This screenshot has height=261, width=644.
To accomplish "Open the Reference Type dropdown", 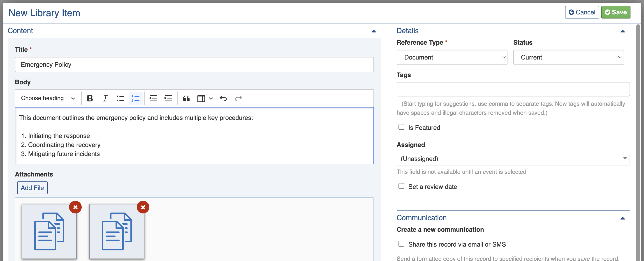I will click(x=452, y=57).
